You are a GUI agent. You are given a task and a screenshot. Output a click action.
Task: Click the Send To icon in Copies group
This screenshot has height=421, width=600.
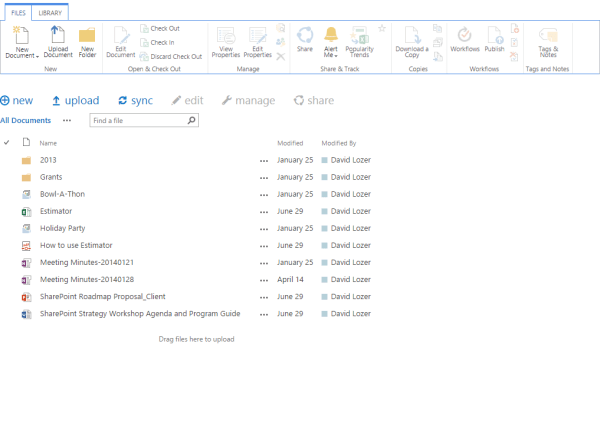tap(437, 28)
